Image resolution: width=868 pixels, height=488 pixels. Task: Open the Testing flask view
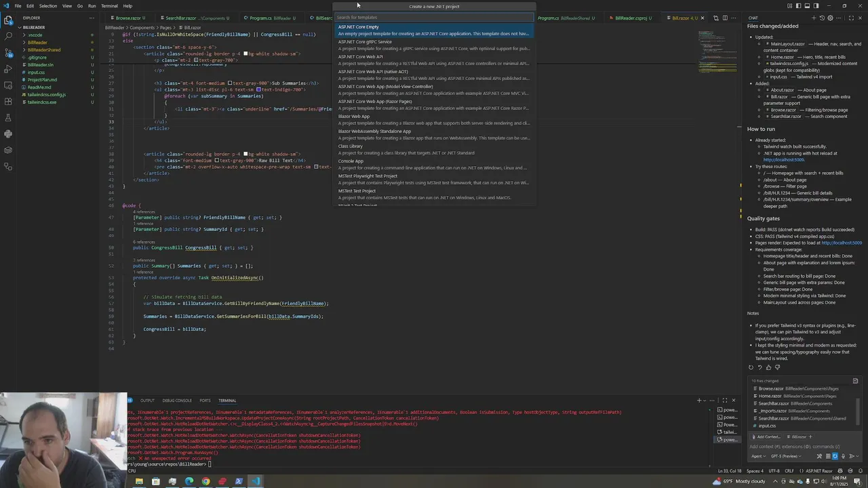(8, 117)
